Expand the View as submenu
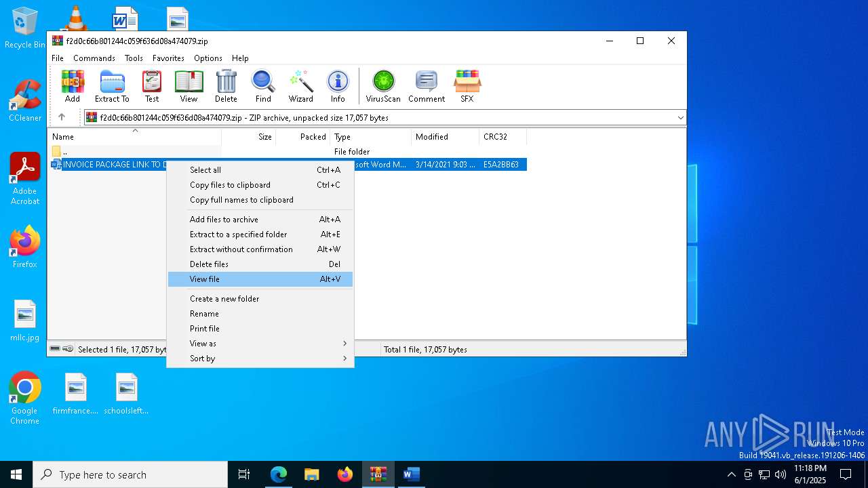 point(260,344)
